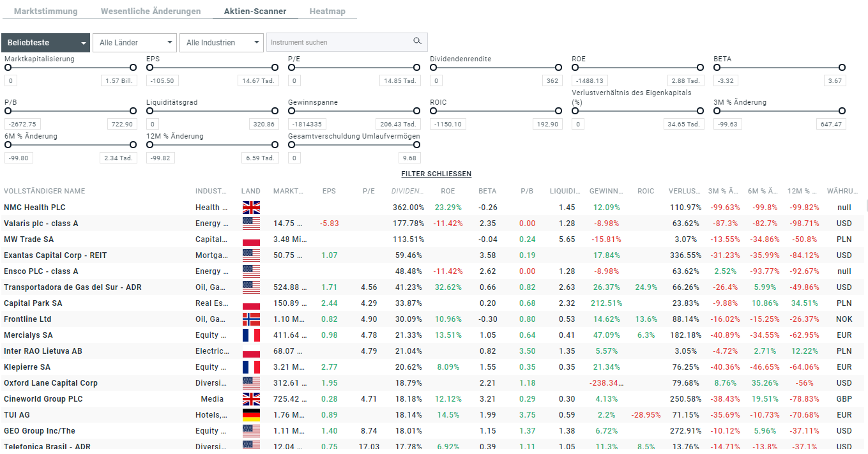Screen dimensions: 868x454
Task: Click the Cineworld Group PLC stock name
Action: point(43,399)
